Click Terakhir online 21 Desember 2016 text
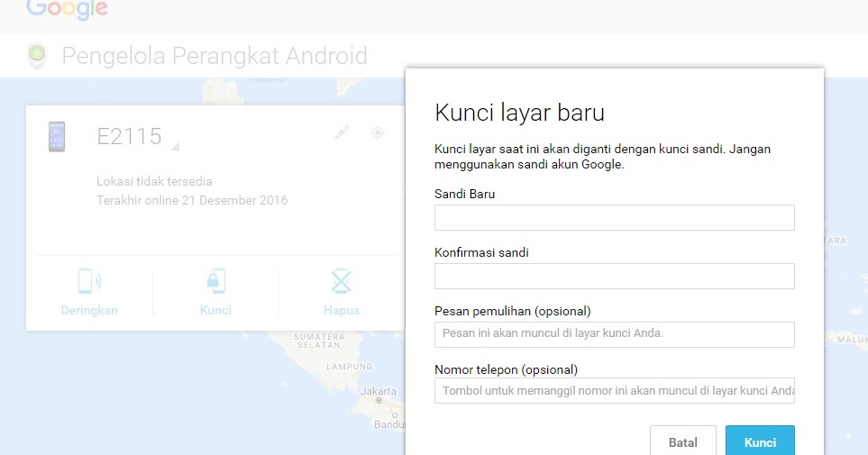868x455 pixels. tap(192, 200)
